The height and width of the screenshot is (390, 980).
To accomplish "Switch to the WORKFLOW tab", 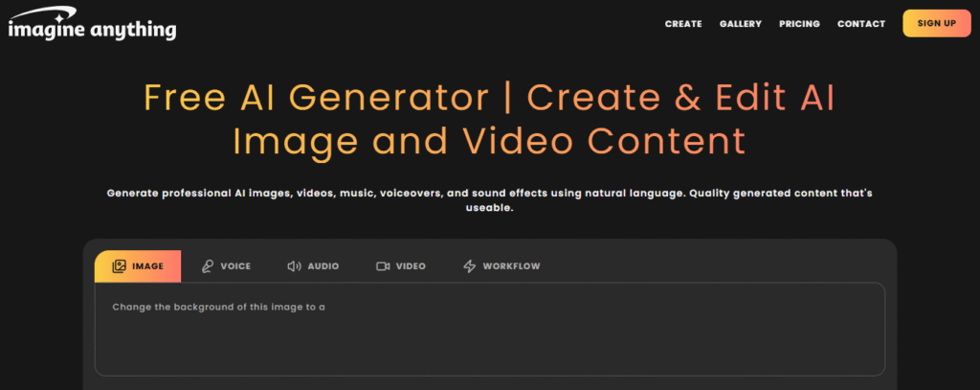I will tap(511, 266).
